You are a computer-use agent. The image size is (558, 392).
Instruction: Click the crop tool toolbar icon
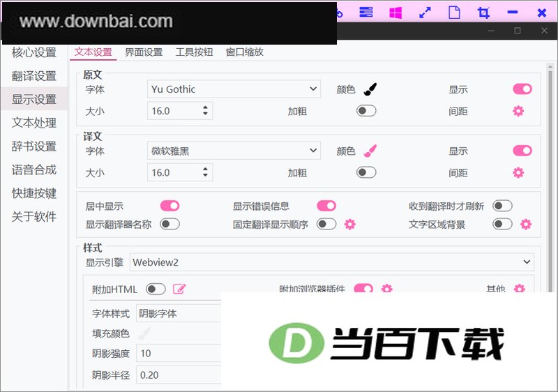[483, 13]
